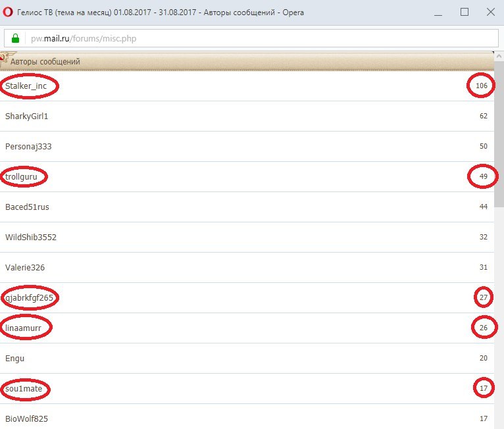Screen dimensions: 504x429
Task: Open WildShib3552's profile link
Action: (30, 238)
